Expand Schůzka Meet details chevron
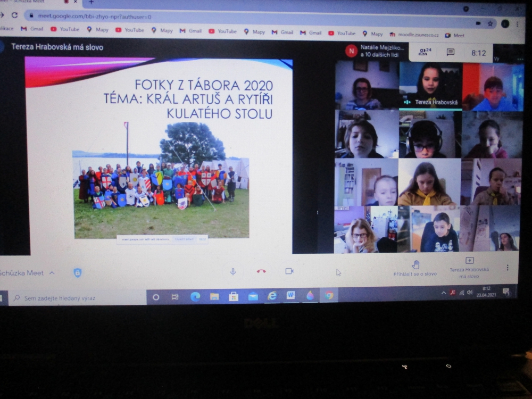The height and width of the screenshot is (399, 532). 52,273
